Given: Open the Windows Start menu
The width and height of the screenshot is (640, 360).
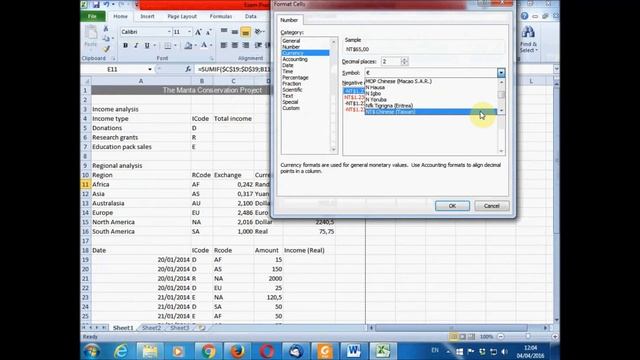Looking at the screenshot, I should (x=92, y=351).
